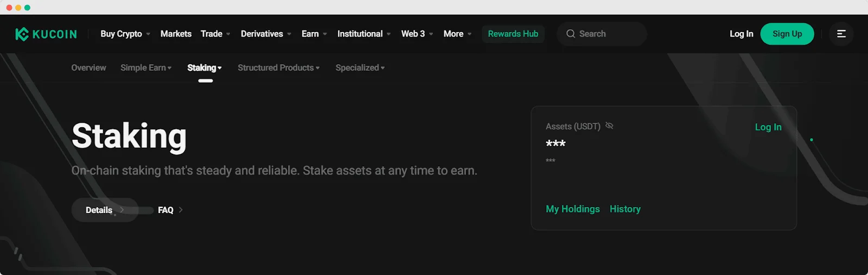Open the hamburger menu icon
The image size is (868, 275).
(841, 34)
